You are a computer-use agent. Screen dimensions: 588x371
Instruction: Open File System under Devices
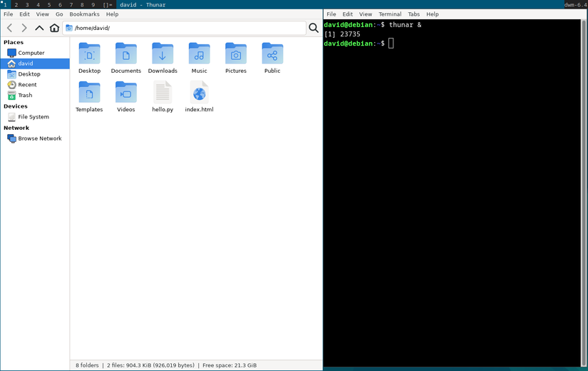(x=34, y=117)
